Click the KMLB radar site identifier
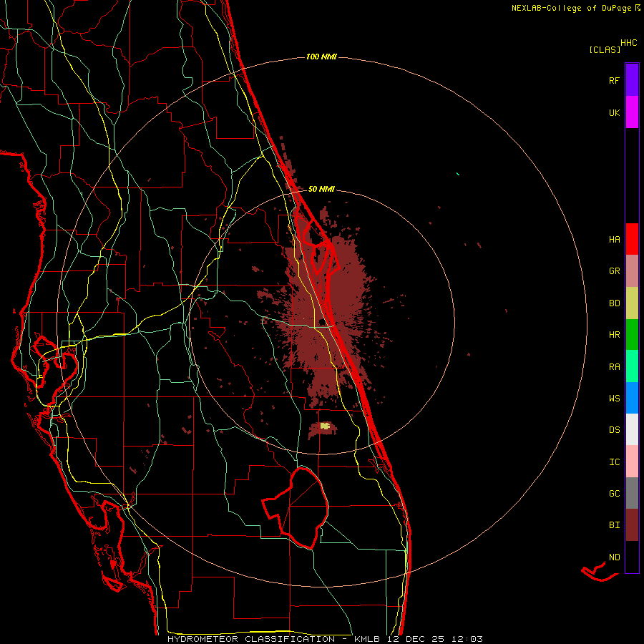Viewport: 644px width, 644px height. point(367,639)
